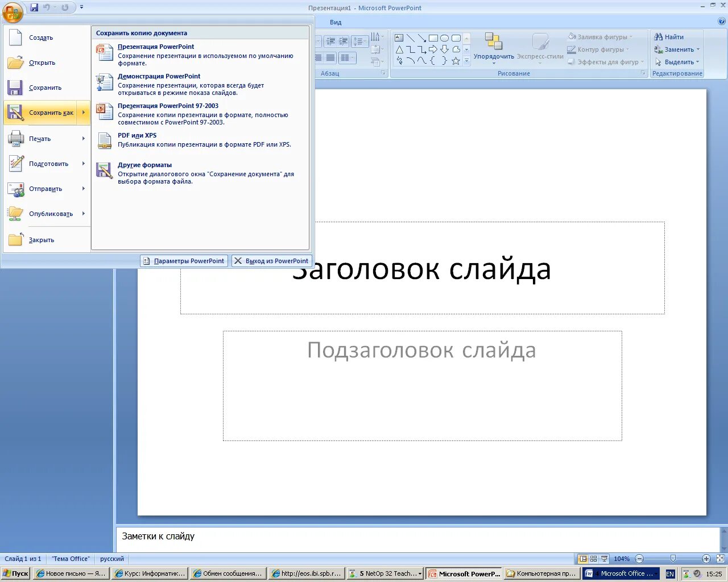Select the arrow line shape
728x582 pixels.
tap(422, 38)
